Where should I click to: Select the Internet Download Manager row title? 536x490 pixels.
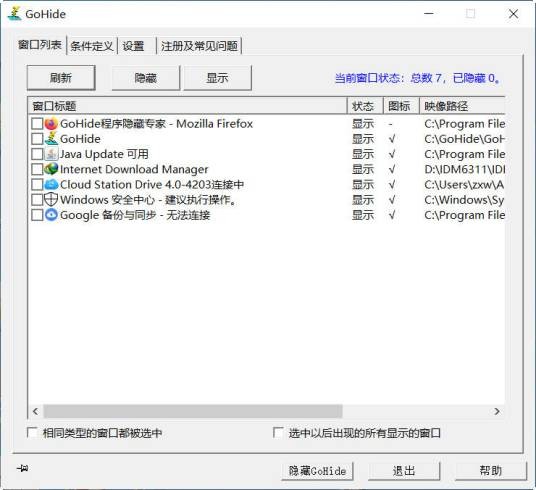(134, 169)
